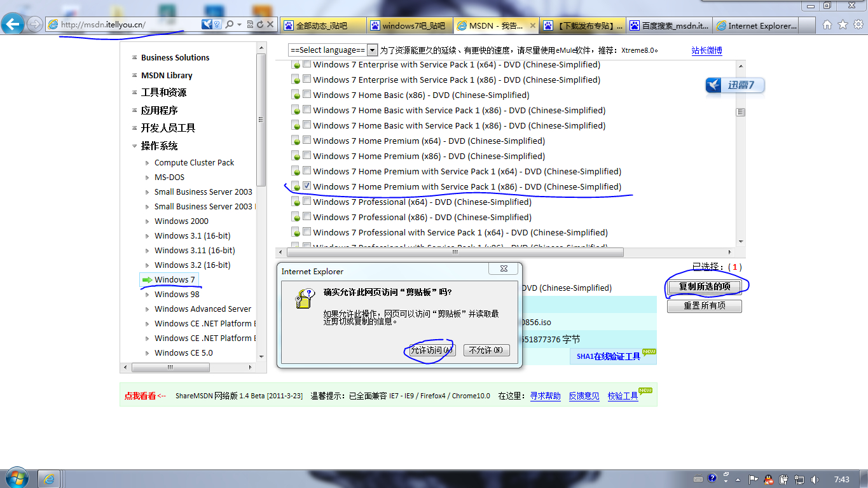Tick Windows 7 Professional (x86) checkbox
This screenshot has width=868, height=488.
pyautogui.click(x=307, y=217)
